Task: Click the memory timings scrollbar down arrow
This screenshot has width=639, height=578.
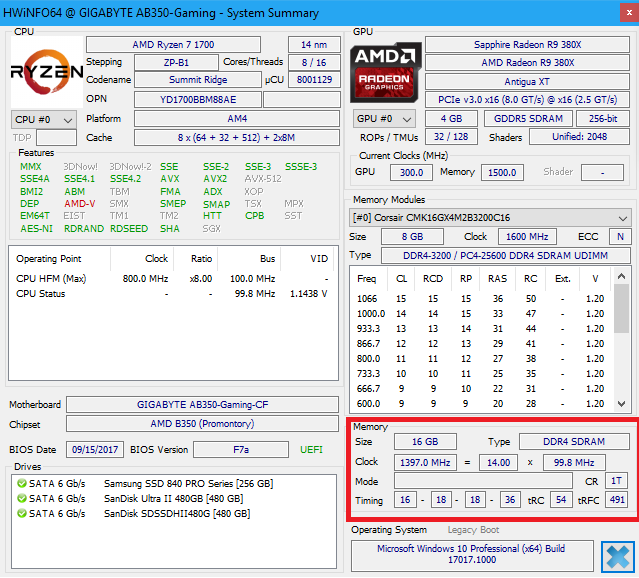Action: pos(621,404)
